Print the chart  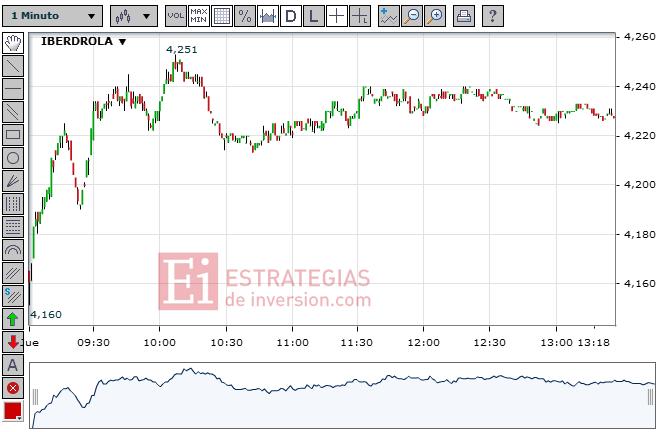click(464, 16)
